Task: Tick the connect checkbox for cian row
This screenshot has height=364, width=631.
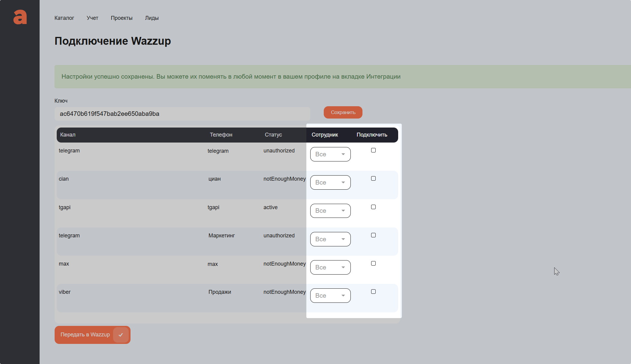Action: tap(373, 179)
